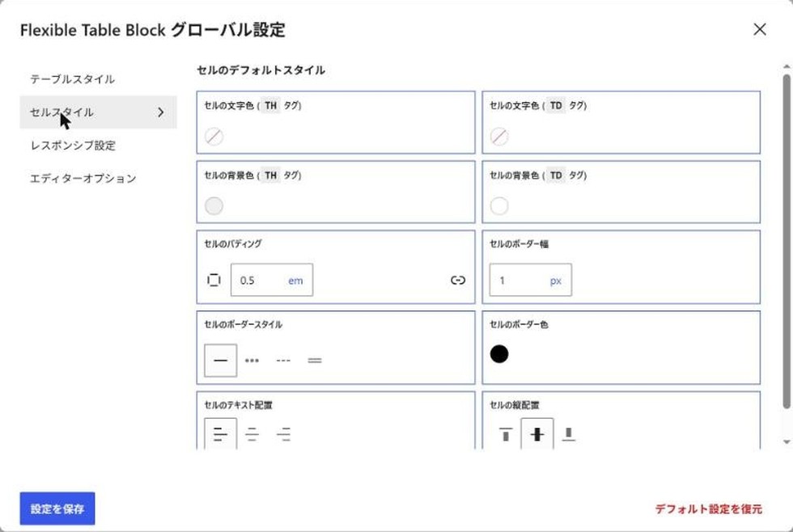Open the TH cell text color swatch
The height and width of the screenshot is (532, 793).
(214, 137)
